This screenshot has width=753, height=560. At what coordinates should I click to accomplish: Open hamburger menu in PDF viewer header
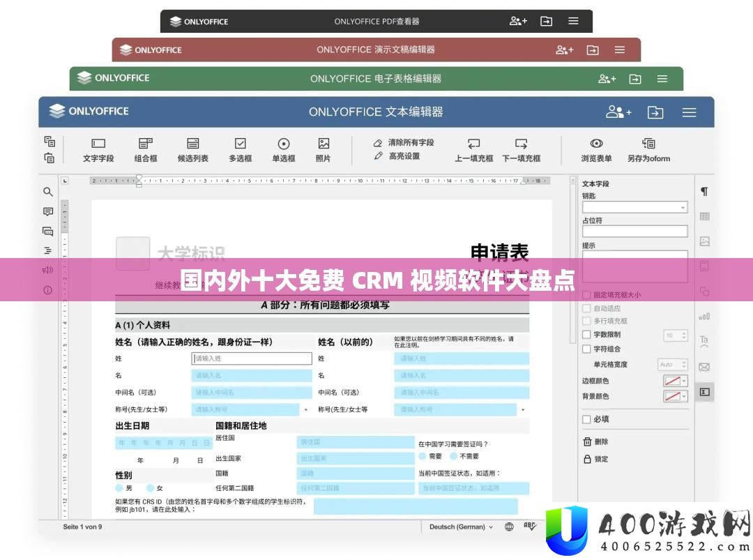(573, 21)
